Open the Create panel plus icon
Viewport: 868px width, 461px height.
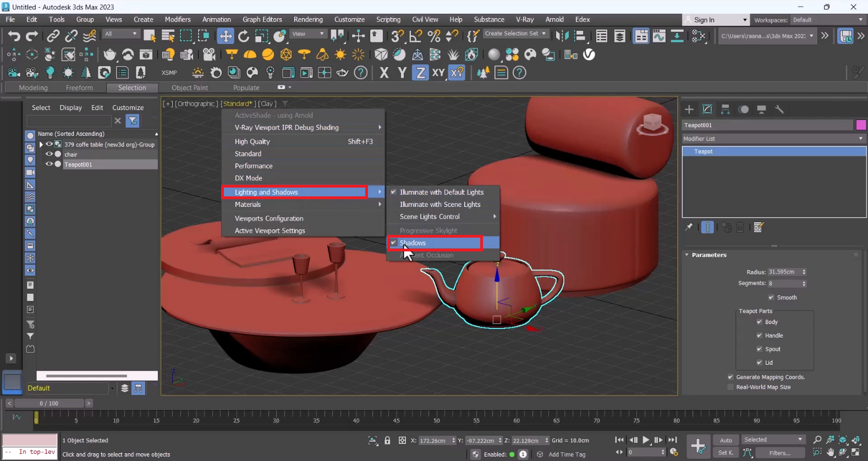689,109
